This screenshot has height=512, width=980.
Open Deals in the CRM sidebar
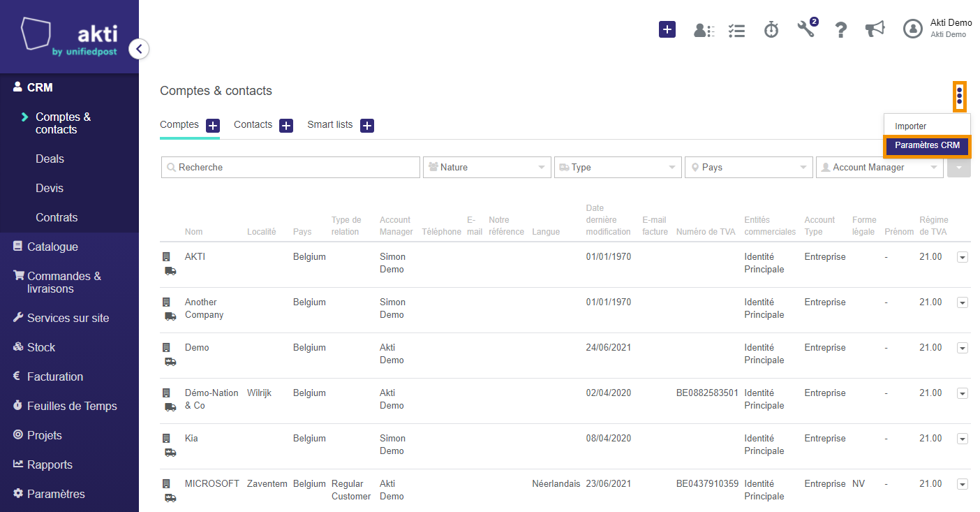coord(50,159)
